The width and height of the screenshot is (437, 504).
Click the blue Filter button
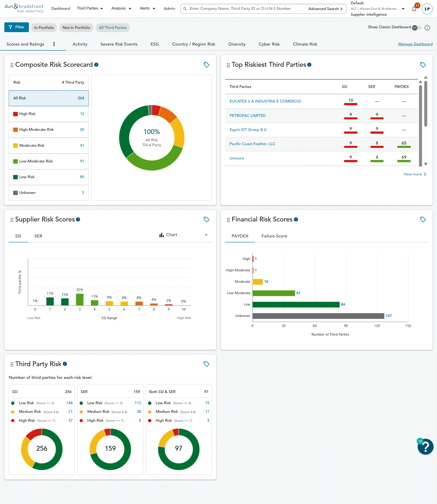[x=17, y=27]
